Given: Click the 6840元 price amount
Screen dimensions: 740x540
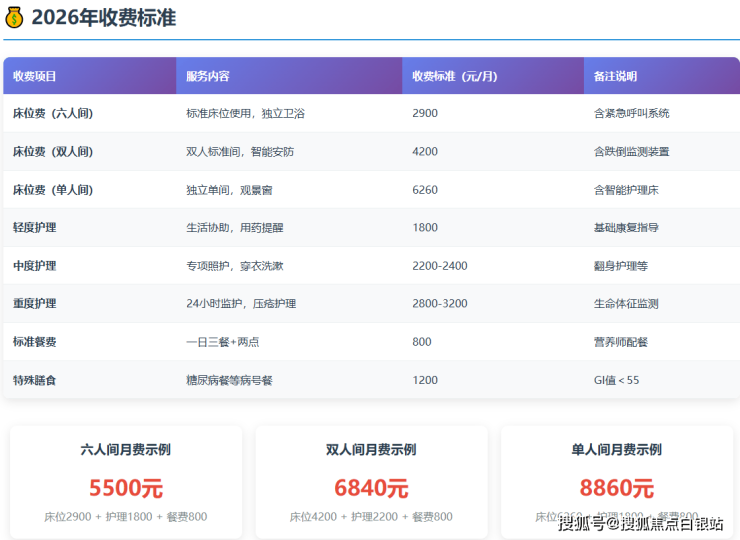Looking at the screenshot, I should click(371, 488).
